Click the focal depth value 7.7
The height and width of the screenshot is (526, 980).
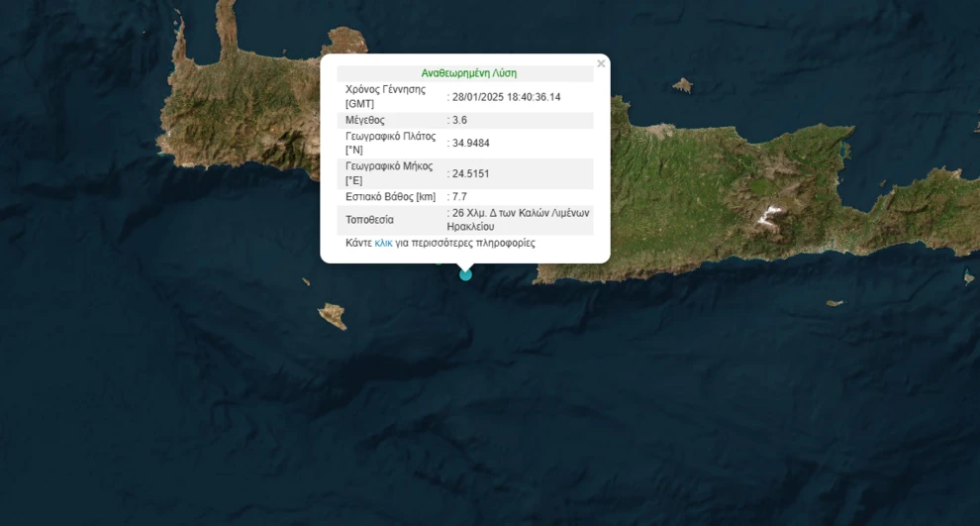tap(458, 196)
